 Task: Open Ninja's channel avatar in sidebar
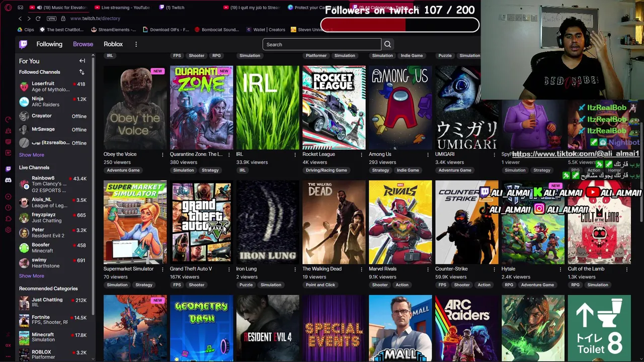click(x=24, y=102)
